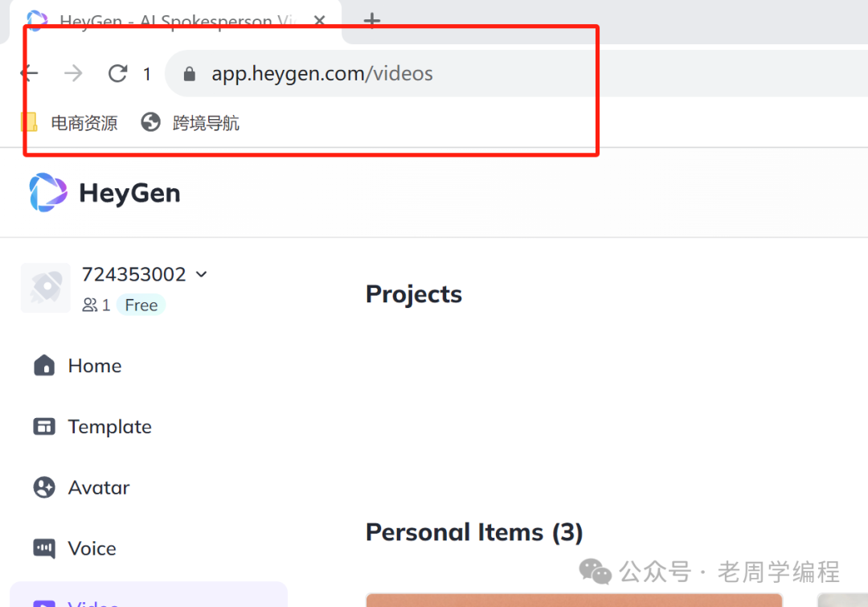
Task: Close the HeyGen browser tab
Action: click(319, 20)
